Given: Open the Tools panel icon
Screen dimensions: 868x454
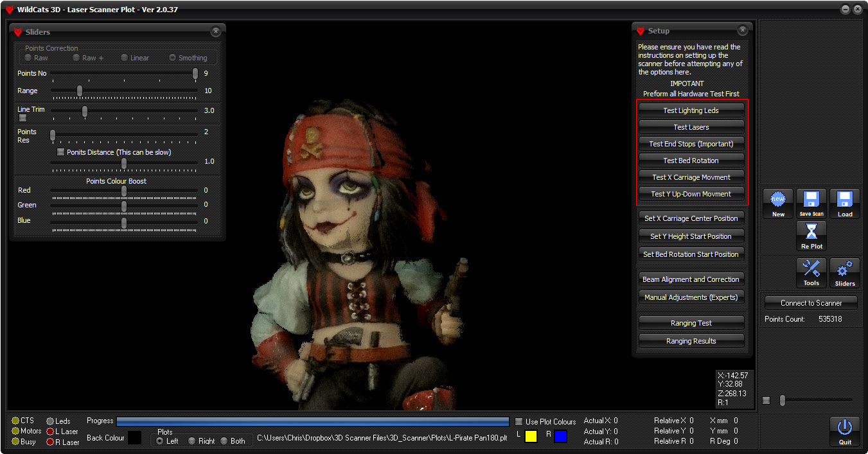Looking at the screenshot, I should click(811, 273).
